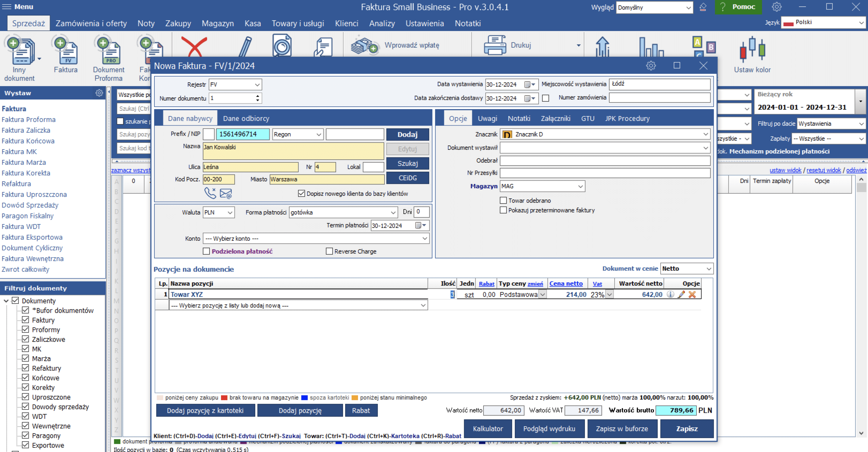Click the magnifier preview document toolbar icon
868x452 pixels.
pos(282,46)
